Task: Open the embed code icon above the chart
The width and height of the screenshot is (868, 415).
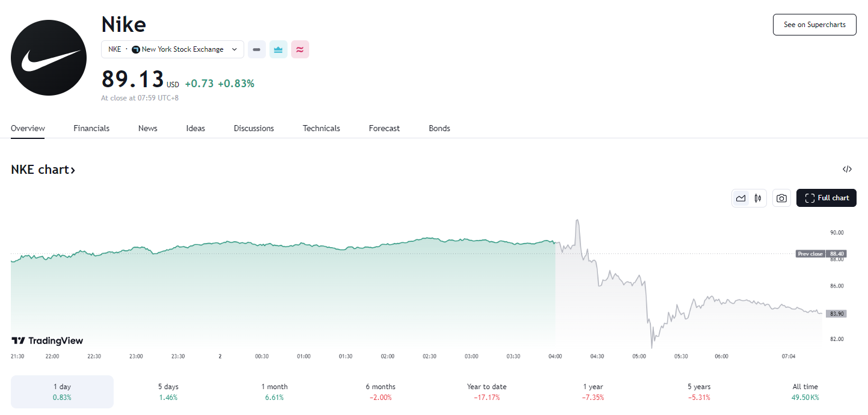Action: (x=848, y=169)
